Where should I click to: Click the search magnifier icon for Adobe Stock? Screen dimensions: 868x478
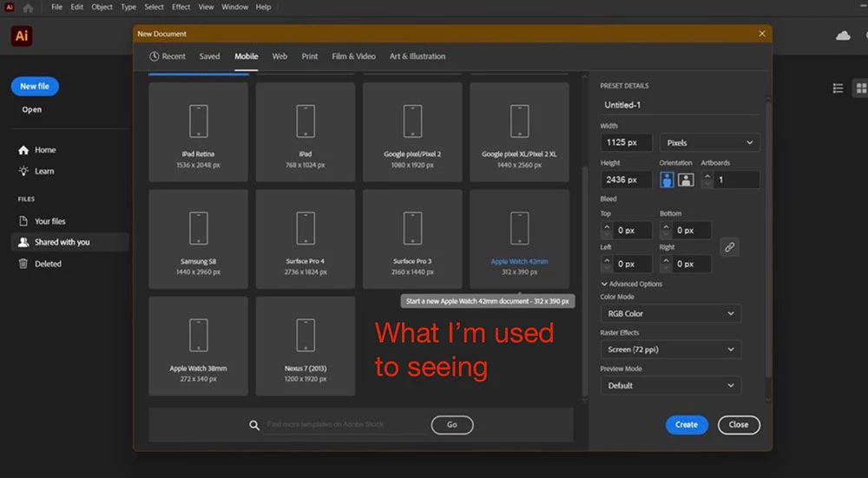pyautogui.click(x=254, y=425)
